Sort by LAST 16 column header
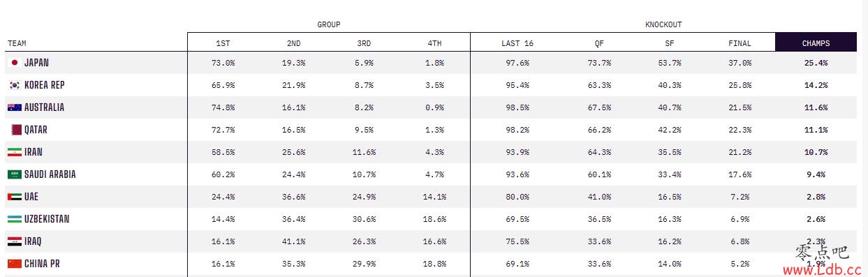This screenshot has width=868, height=277. (x=517, y=43)
